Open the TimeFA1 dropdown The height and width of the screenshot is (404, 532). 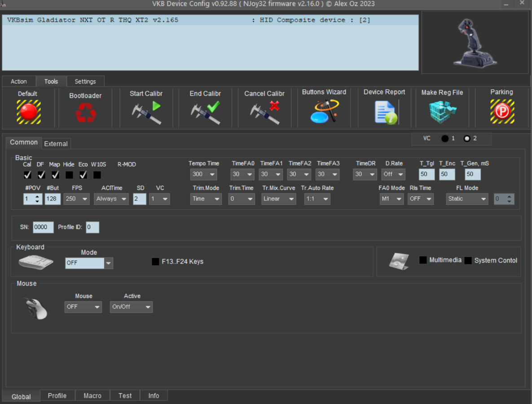(x=271, y=174)
